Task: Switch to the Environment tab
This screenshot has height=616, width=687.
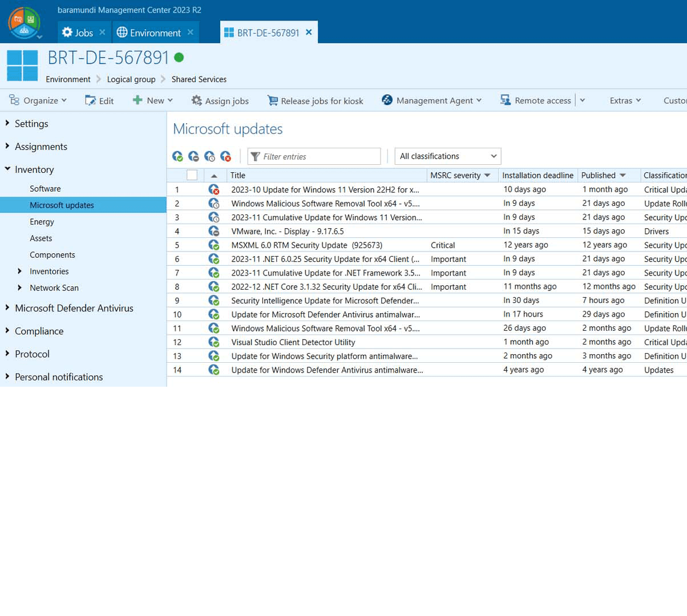Action: (x=155, y=33)
